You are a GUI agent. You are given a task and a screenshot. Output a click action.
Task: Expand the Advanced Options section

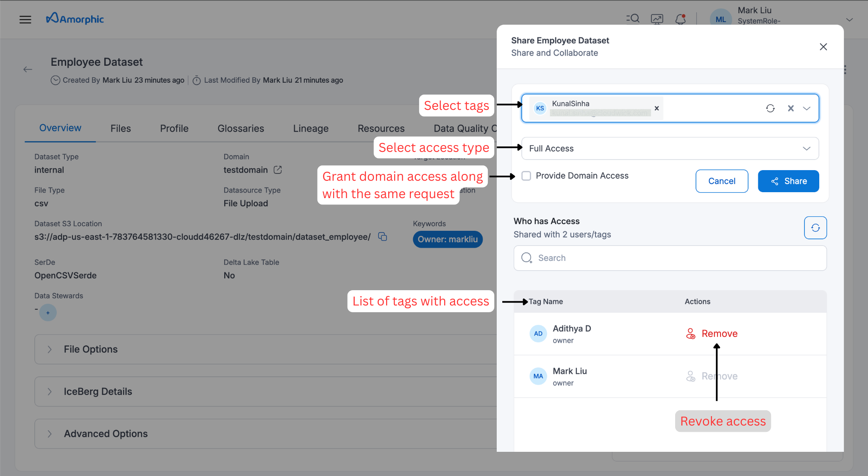click(106, 434)
